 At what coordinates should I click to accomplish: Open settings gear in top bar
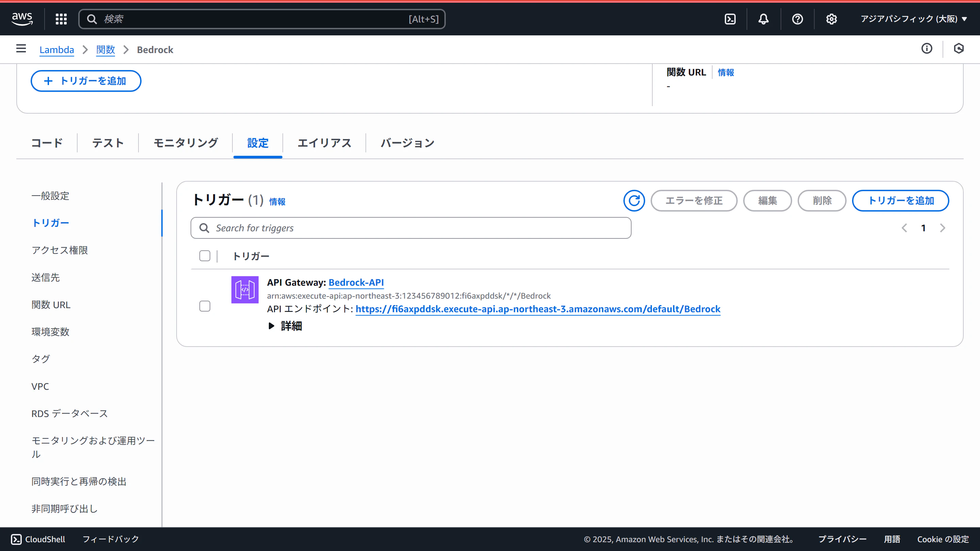pyautogui.click(x=831, y=19)
